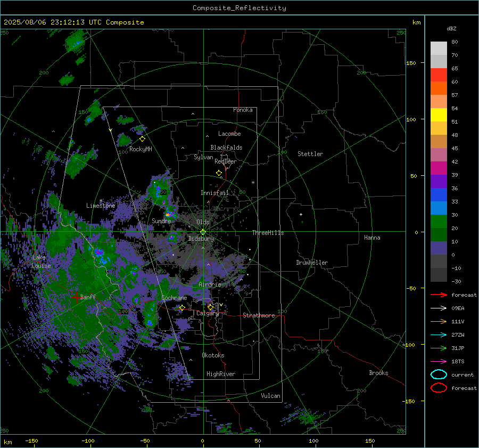
Task: Click the dBZ legend heading
Action: click(x=451, y=28)
